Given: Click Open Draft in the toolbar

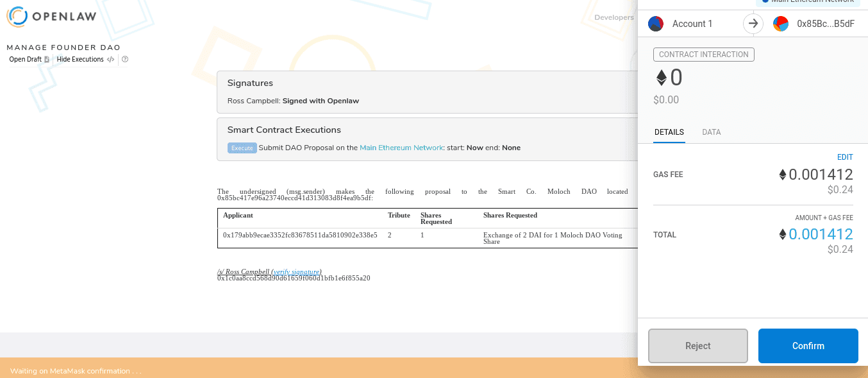Looking at the screenshot, I should coord(29,59).
